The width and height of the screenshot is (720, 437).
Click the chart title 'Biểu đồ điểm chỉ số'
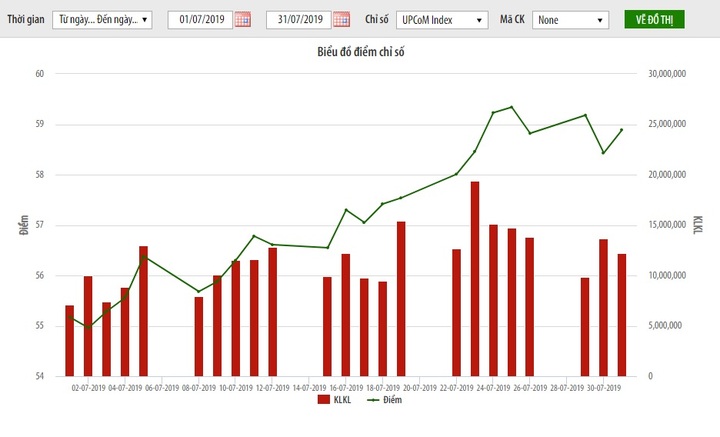click(359, 53)
